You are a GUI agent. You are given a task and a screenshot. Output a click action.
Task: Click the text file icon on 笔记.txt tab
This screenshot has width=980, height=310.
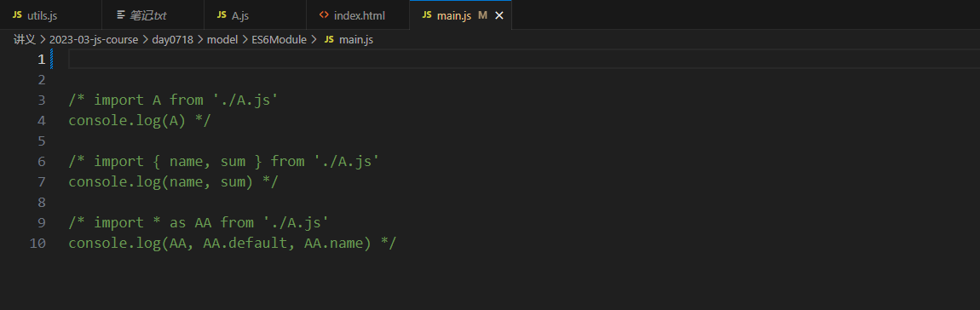pyautogui.click(x=121, y=15)
